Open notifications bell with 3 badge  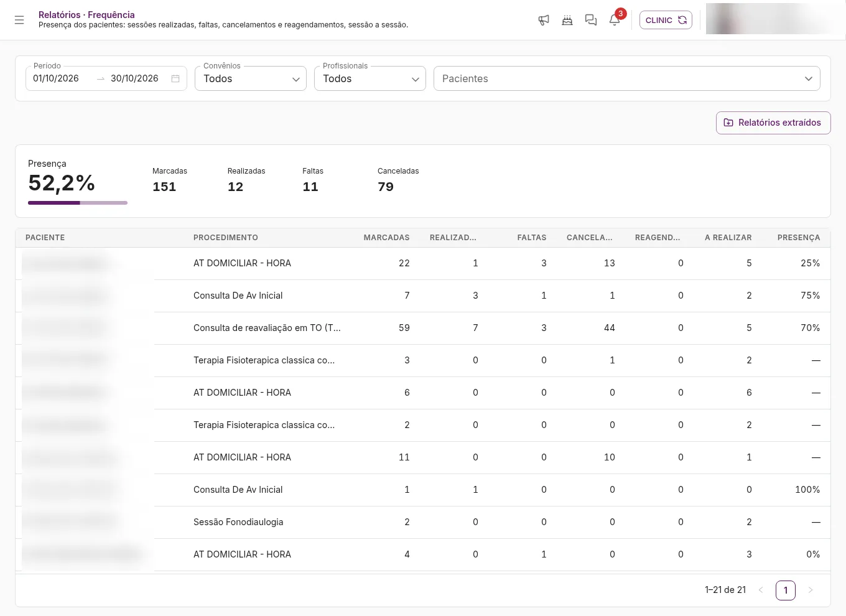point(615,20)
